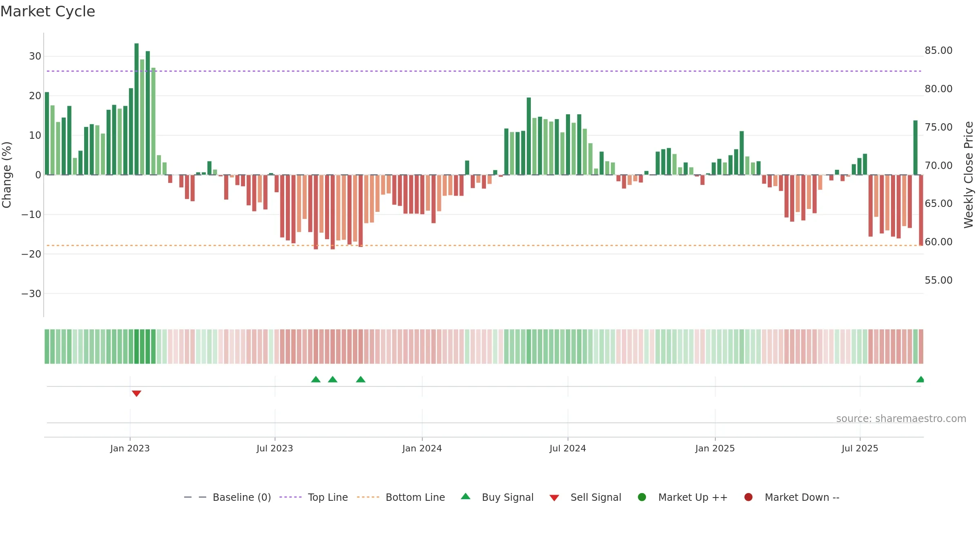
Task: Toggle Baseline (0) legend entry
Action: pyautogui.click(x=227, y=497)
